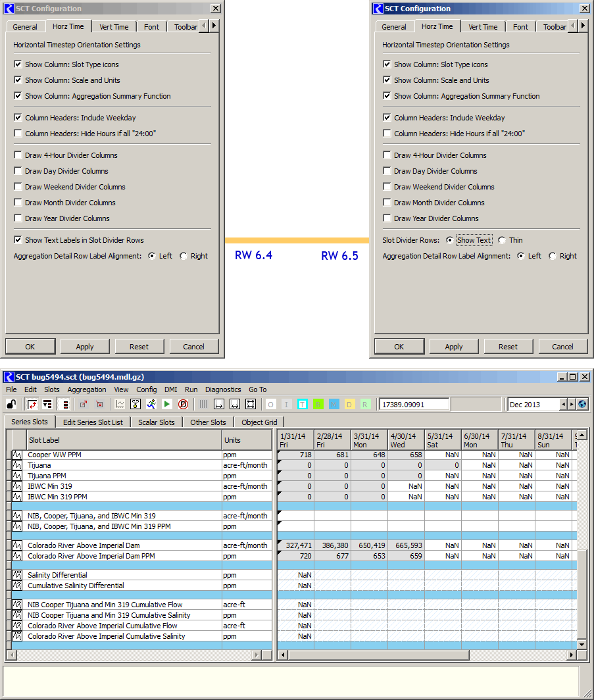Set the green B flag button

[318, 405]
